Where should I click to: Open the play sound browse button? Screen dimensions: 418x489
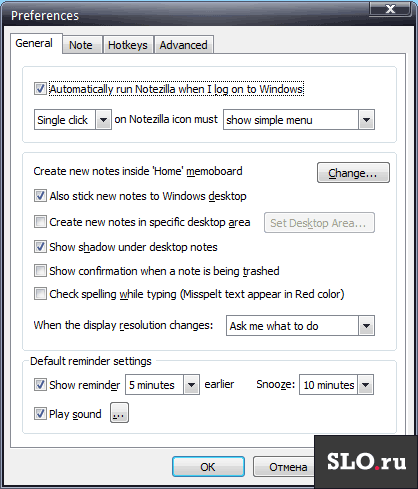click(119, 413)
